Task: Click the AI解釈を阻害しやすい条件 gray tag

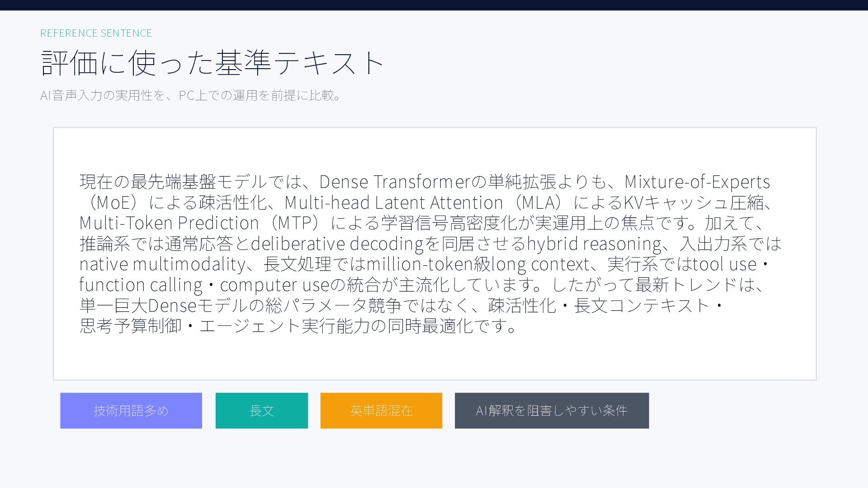Action: pos(552,410)
